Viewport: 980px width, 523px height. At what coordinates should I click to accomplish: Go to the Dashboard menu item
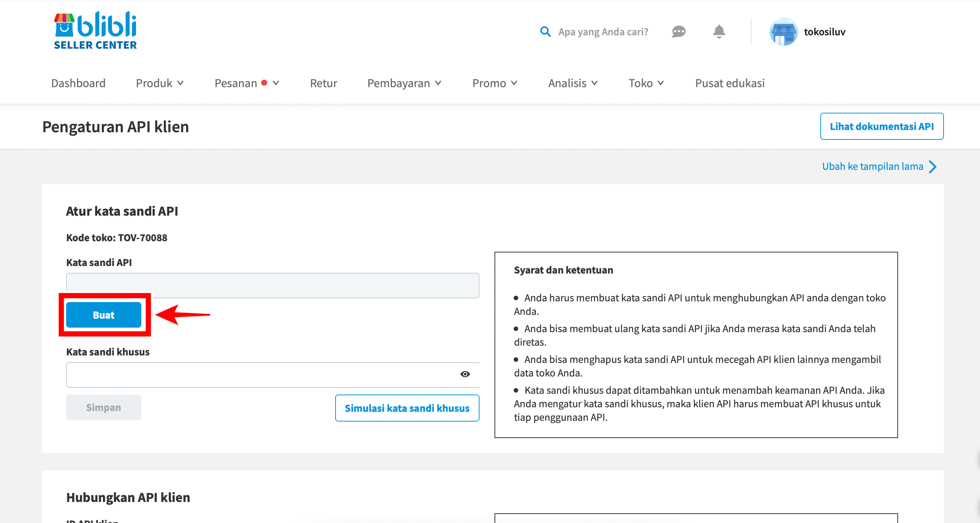pyautogui.click(x=79, y=83)
